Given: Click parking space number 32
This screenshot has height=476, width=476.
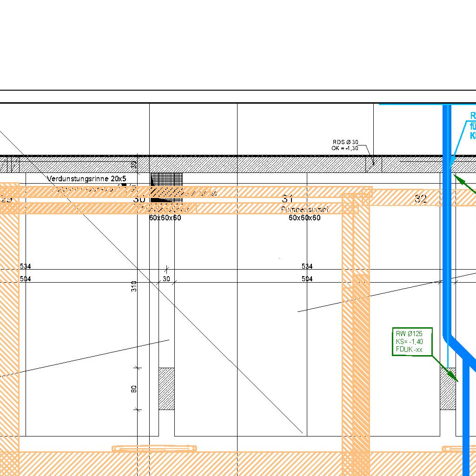Looking at the screenshot, I should [421, 199].
